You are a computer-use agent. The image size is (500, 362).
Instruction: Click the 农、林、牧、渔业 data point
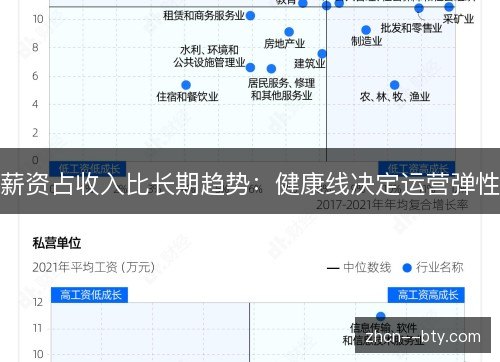coord(394,85)
